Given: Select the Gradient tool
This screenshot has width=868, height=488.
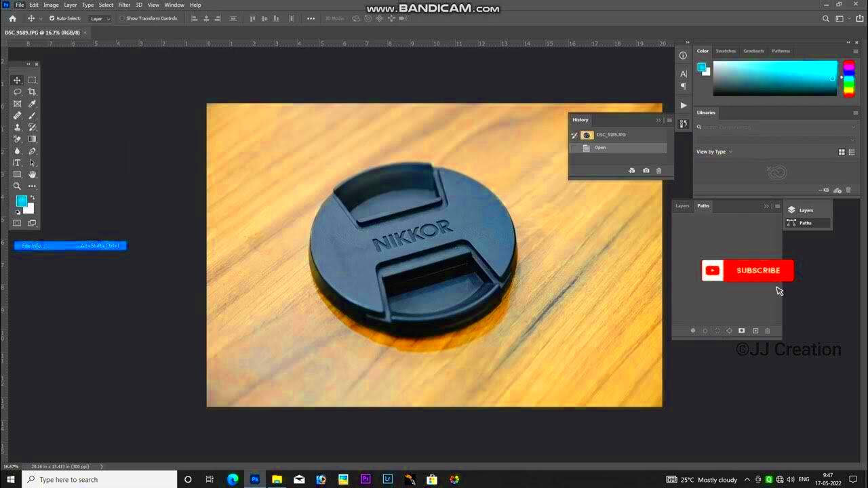Looking at the screenshot, I should (32, 139).
